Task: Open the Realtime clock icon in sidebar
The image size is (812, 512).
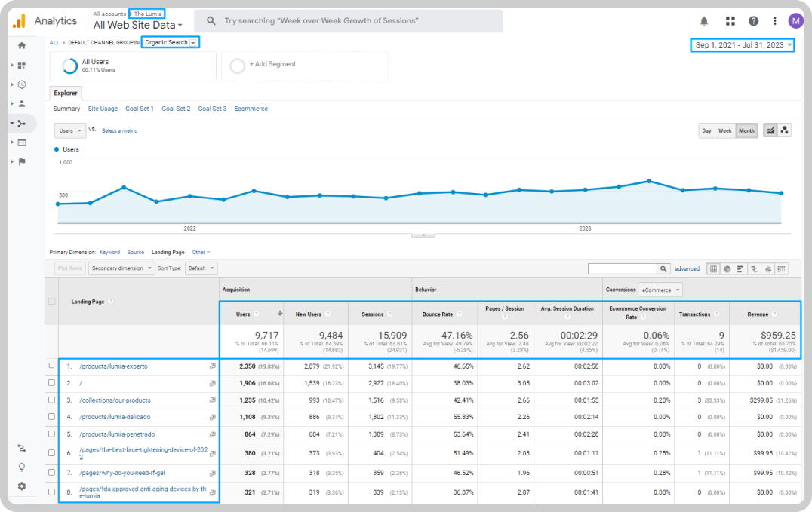Action: coord(22,84)
